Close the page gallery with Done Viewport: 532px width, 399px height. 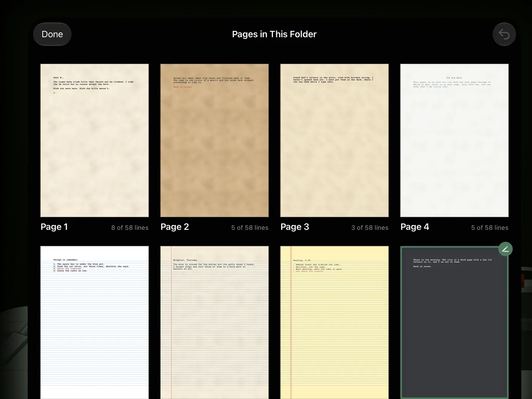52,34
